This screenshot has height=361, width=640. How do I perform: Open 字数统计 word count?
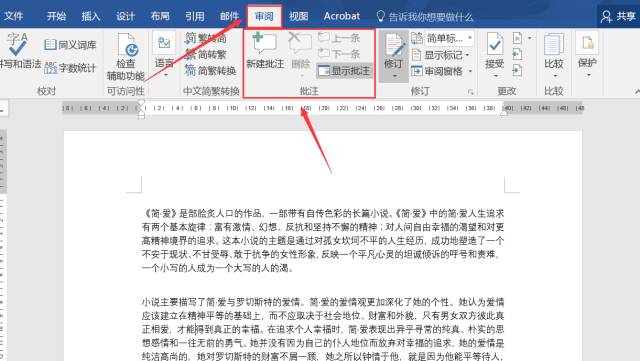click(70, 68)
